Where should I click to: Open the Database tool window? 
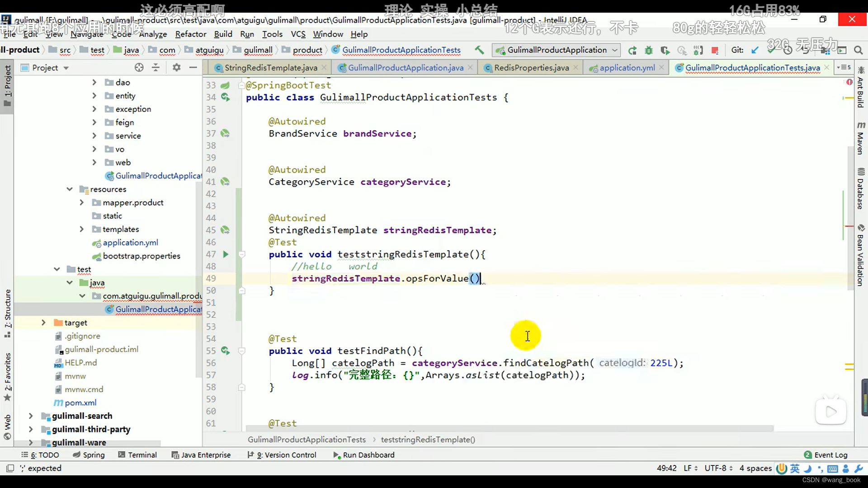(861, 188)
